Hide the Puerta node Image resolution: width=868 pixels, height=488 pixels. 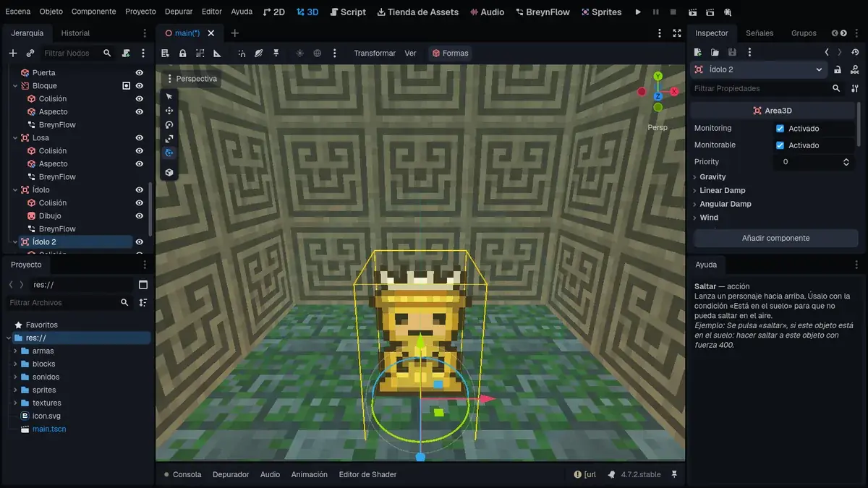(140, 73)
